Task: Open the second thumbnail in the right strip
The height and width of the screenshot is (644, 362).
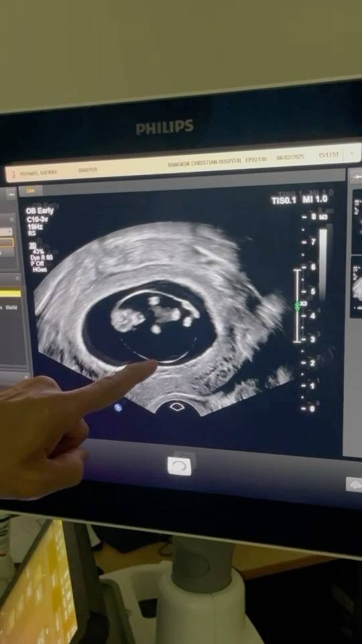Action: (356, 286)
